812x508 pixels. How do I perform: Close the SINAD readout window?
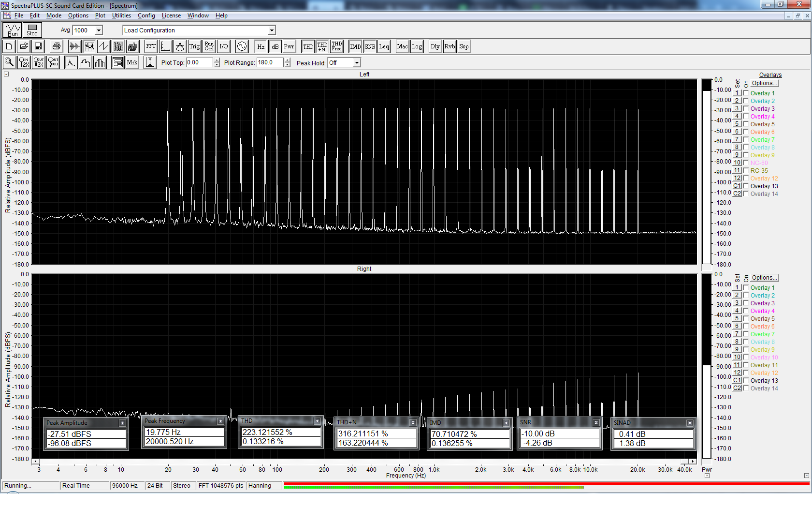coord(690,423)
